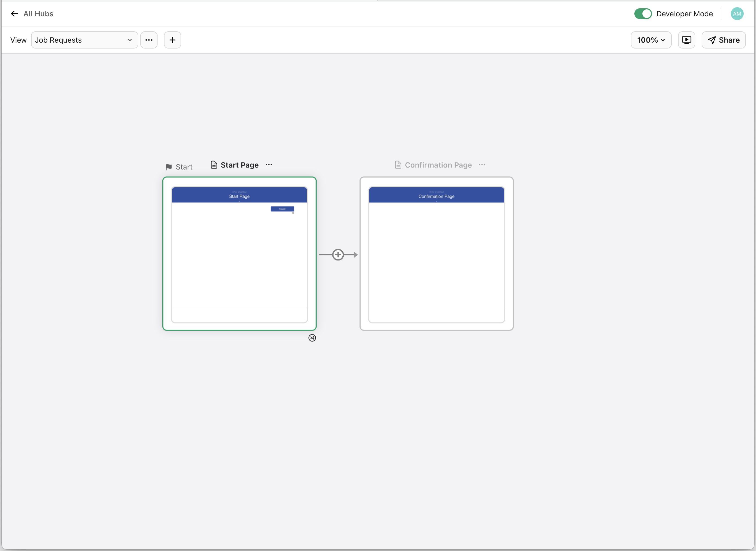Click the AM avatar in the top-right corner

[x=737, y=14]
